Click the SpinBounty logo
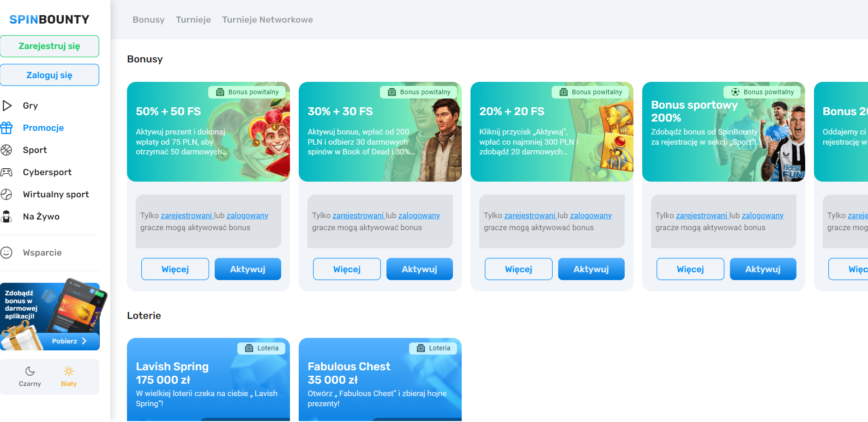The height and width of the screenshot is (422, 868). click(x=49, y=19)
